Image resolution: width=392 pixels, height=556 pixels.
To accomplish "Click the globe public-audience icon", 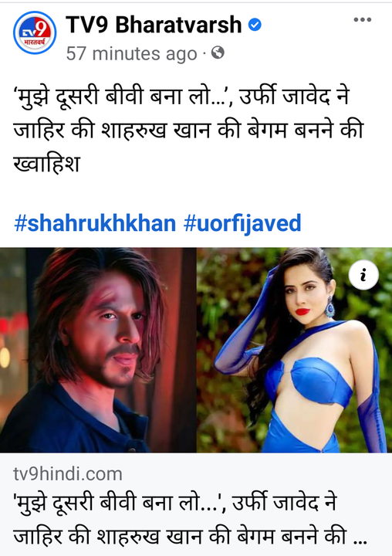I will click(x=218, y=53).
